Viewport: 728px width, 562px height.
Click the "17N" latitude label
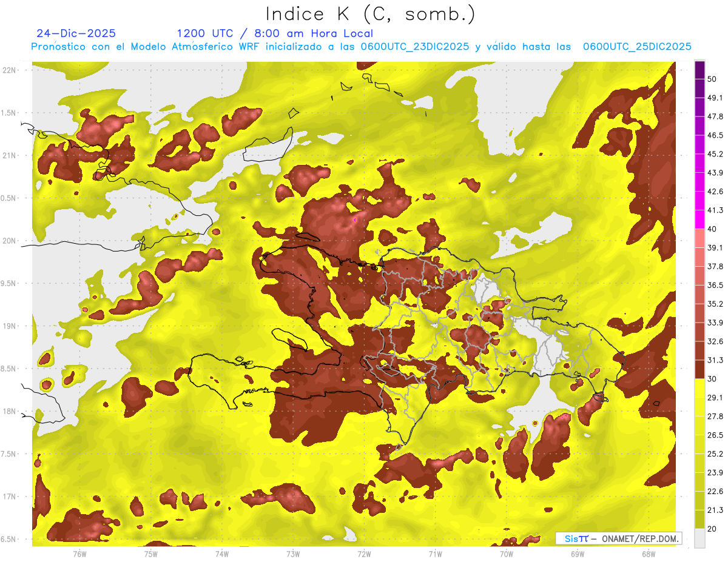[x=10, y=497]
